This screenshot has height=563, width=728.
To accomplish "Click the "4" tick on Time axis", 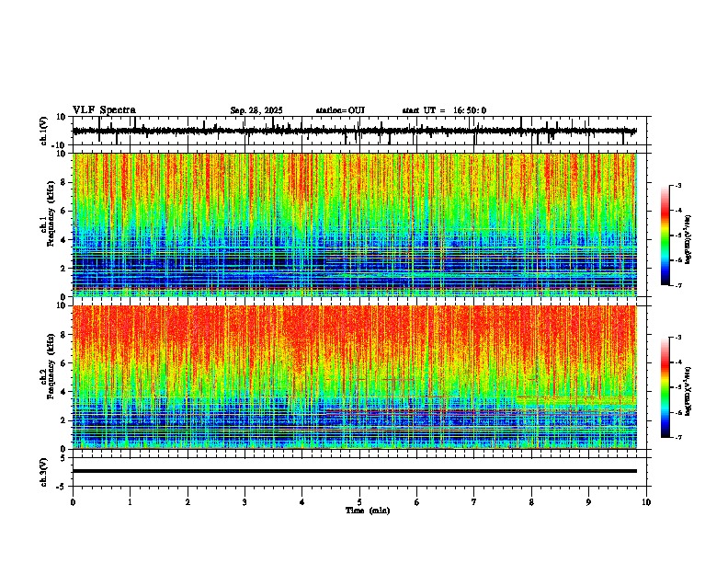I will (302, 502).
